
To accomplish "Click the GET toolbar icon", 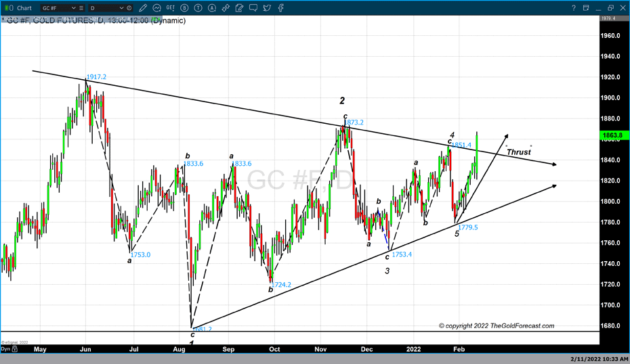I will pos(170,7).
